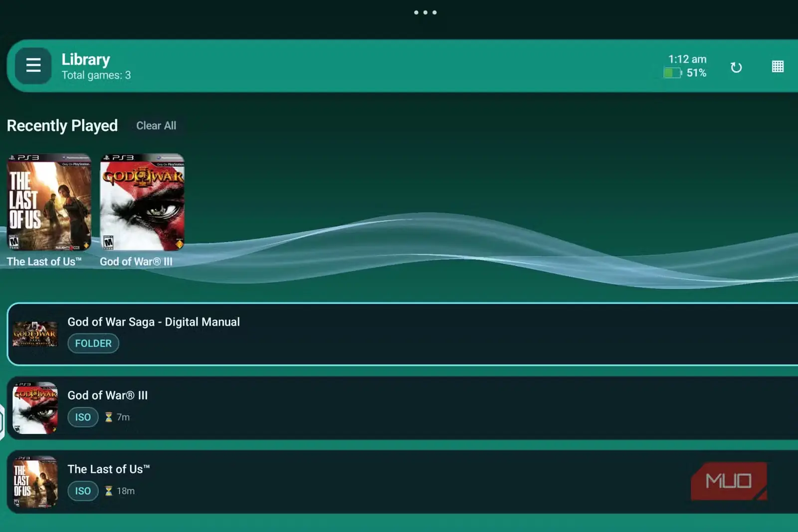Click ISO badge on The Last of Us row
This screenshot has width=798, height=532.
[x=83, y=491]
